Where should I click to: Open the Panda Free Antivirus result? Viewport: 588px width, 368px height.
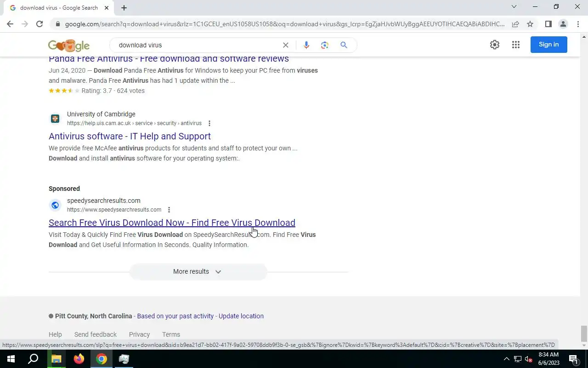point(169,59)
